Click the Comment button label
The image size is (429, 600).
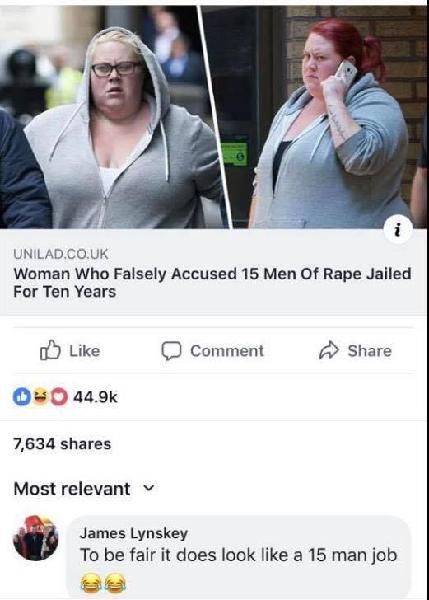point(227,351)
